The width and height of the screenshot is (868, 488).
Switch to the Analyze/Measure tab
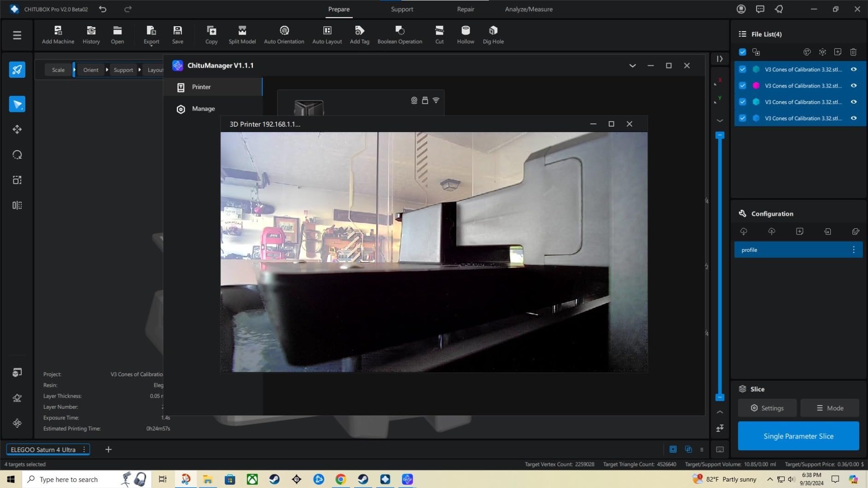(529, 9)
